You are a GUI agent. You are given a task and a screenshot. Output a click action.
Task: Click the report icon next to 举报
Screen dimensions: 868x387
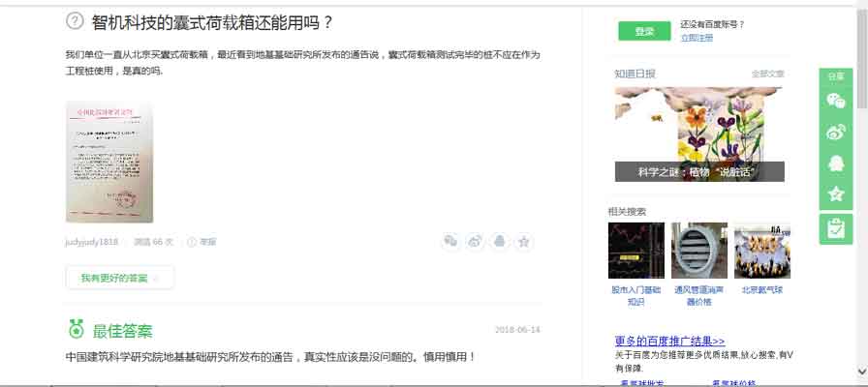[x=192, y=242]
